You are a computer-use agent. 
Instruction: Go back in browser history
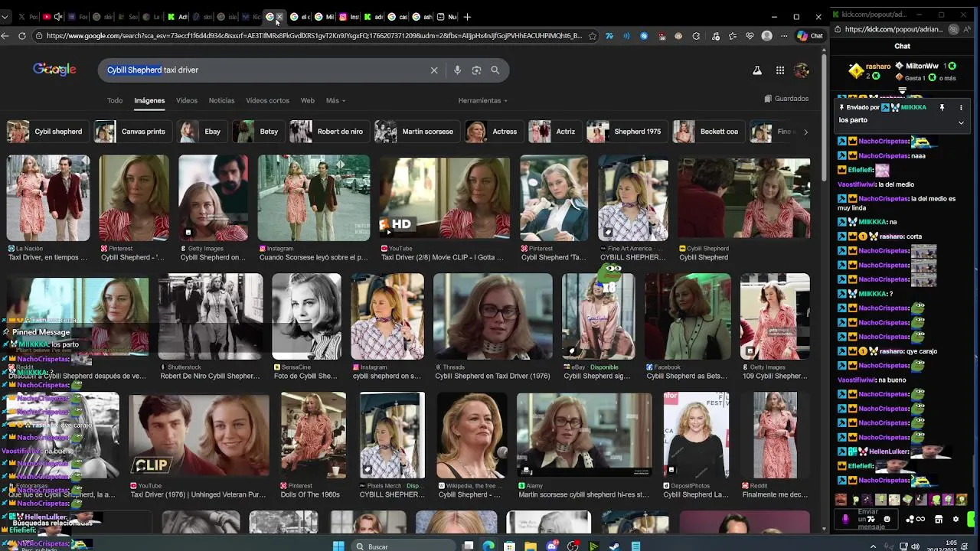pos(5,36)
